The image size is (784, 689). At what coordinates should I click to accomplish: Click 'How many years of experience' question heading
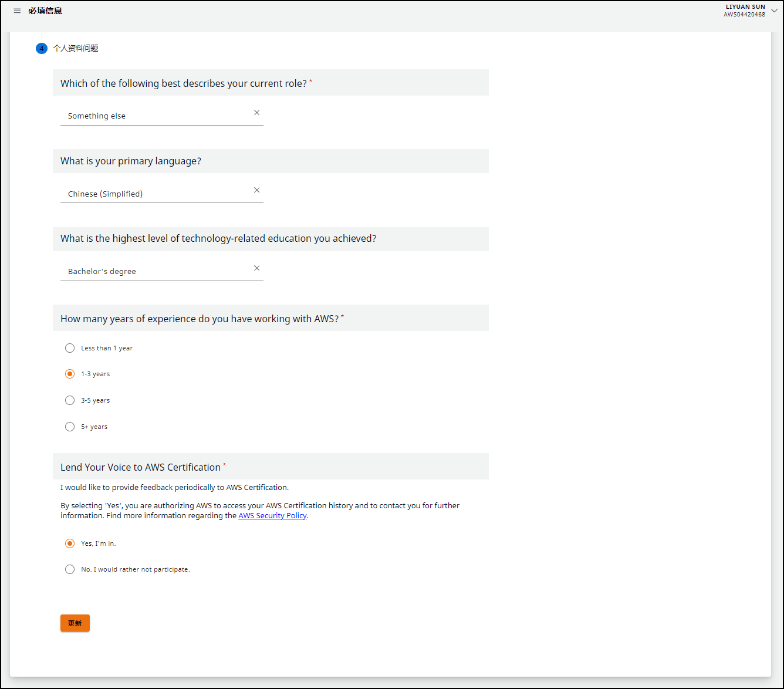pos(200,319)
